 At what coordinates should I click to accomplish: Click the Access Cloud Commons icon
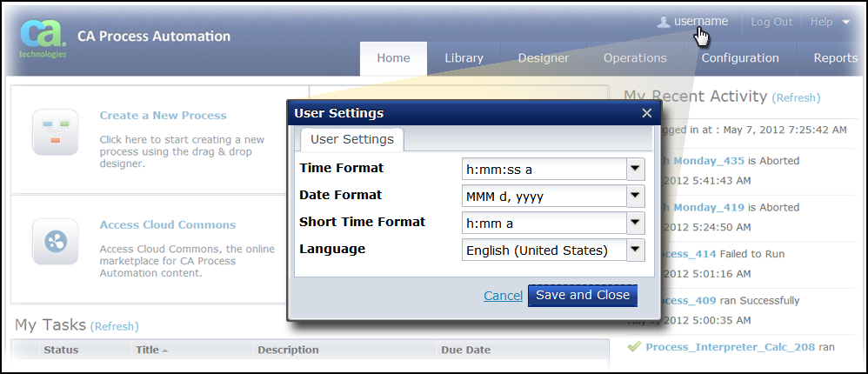55,242
